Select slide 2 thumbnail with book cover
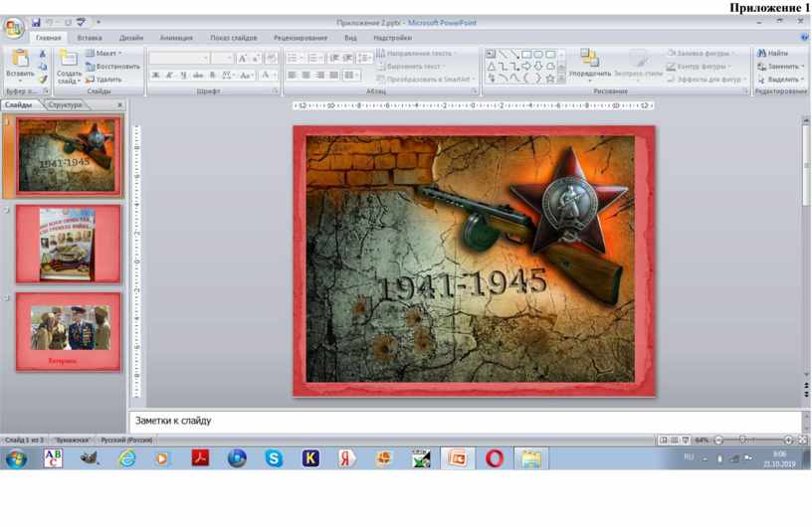The height and width of the screenshot is (527, 812). 69,244
